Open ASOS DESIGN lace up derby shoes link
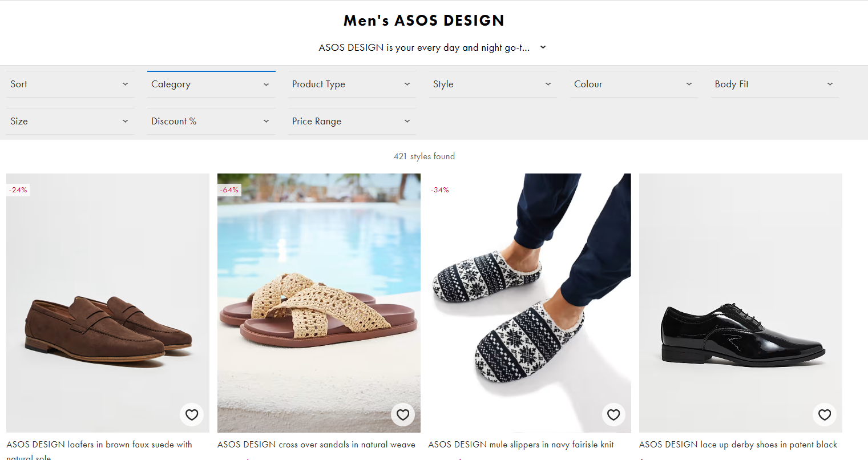This screenshot has width=868, height=460. coord(738,445)
